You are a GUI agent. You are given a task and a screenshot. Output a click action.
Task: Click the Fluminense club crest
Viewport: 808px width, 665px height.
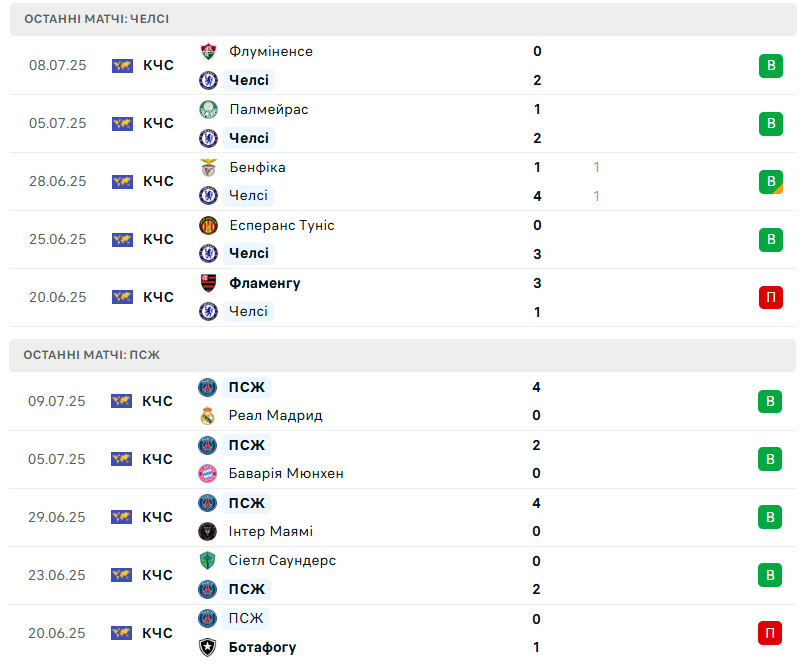pos(208,52)
